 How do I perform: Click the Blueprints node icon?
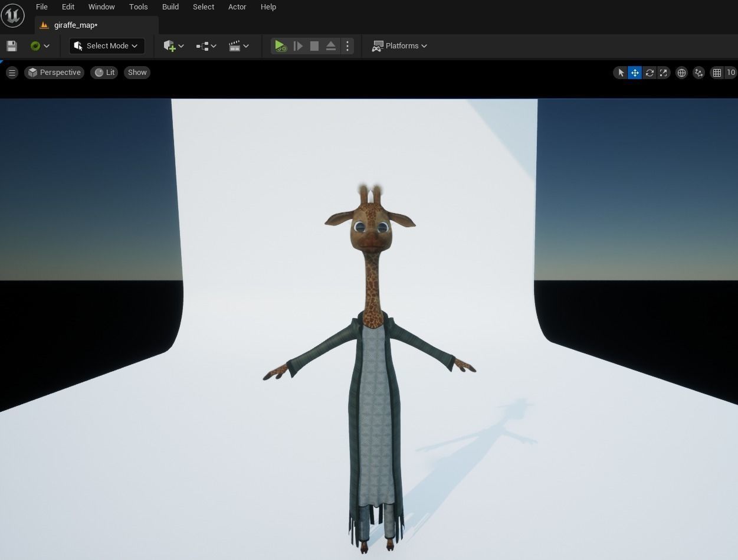[202, 46]
